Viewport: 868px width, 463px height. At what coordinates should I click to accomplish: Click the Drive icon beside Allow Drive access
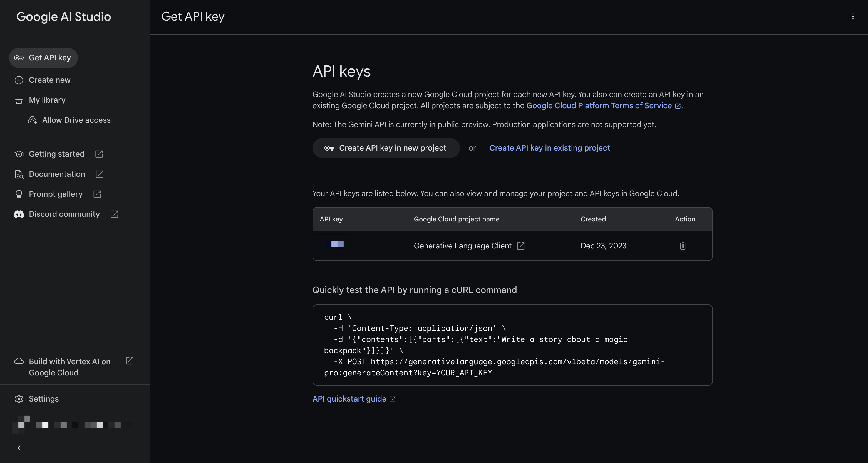pyautogui.click(x=32, y=120)
